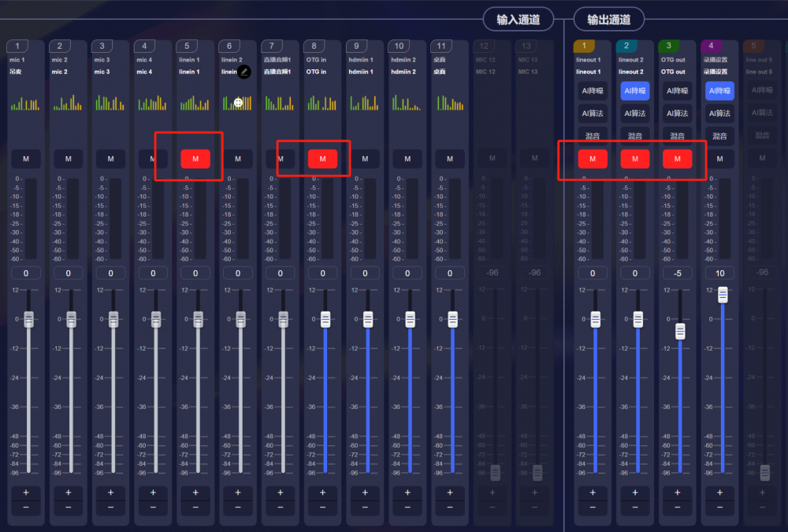Mute the mic 1 input channel
The image size is (788, 532).
(x=26, y=159)
